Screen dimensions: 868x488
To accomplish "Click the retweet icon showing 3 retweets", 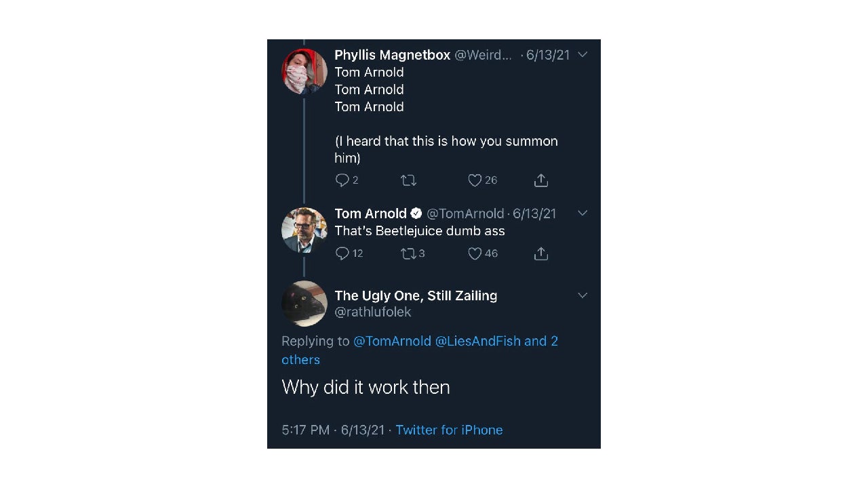I will 408,253.
